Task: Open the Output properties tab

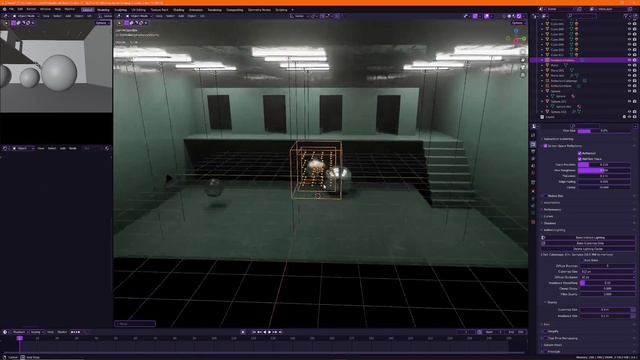Action: [x=533, y=151]
